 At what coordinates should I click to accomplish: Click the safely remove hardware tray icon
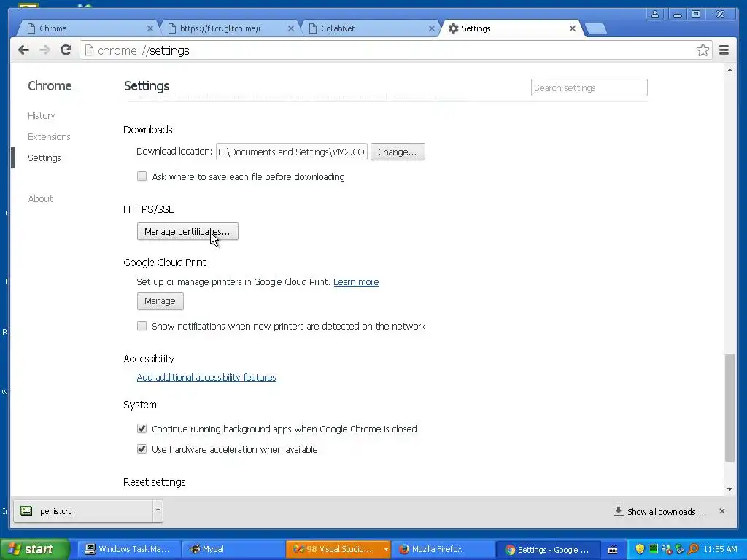coord(680,549)
